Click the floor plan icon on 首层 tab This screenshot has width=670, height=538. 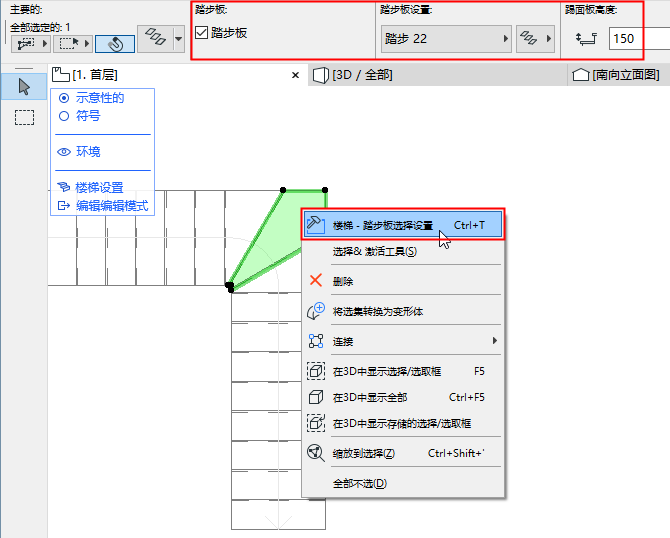click(60, 75)
